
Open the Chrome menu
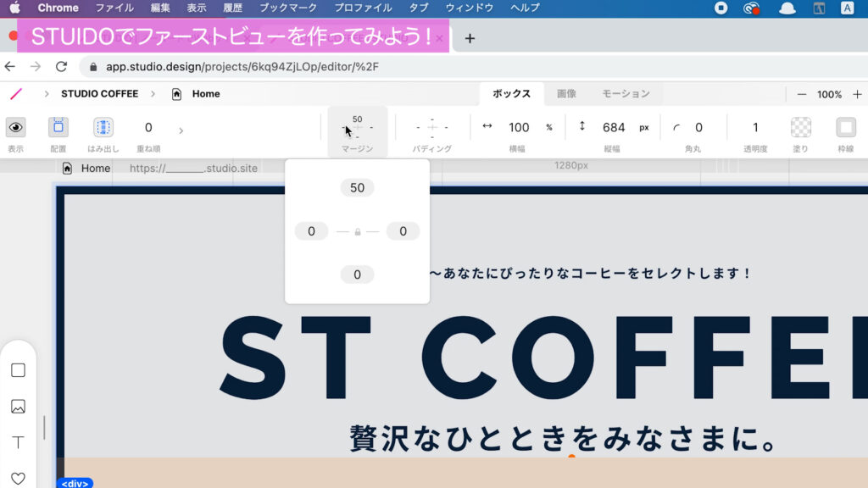tap(58, 8)
